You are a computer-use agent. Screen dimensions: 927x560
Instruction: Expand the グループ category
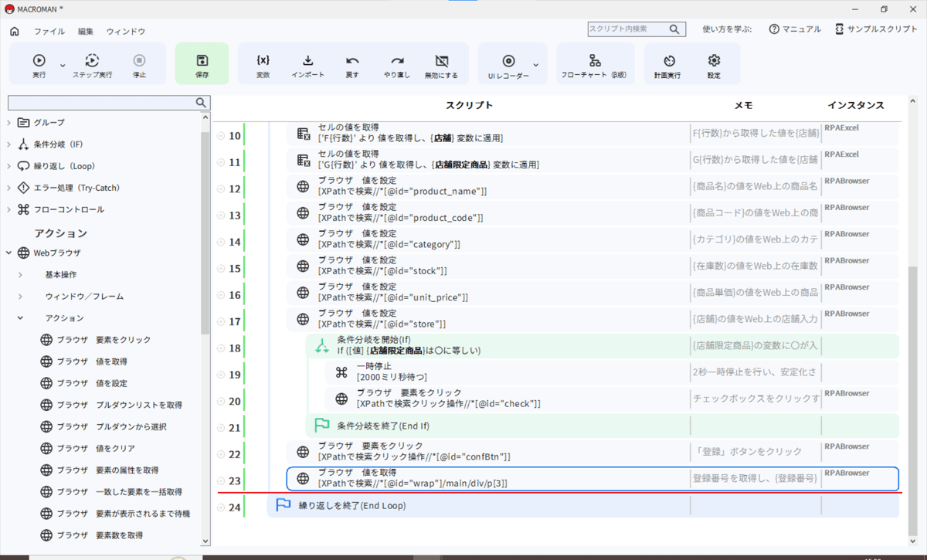point(9,122)
